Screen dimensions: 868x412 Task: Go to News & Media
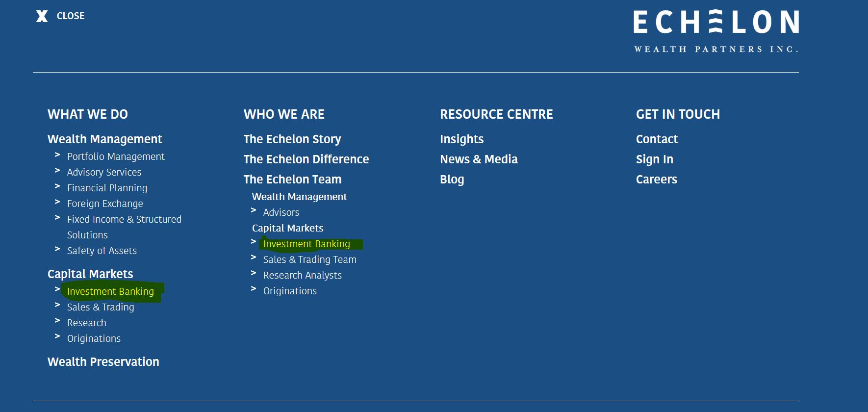[x=479, y=159]
